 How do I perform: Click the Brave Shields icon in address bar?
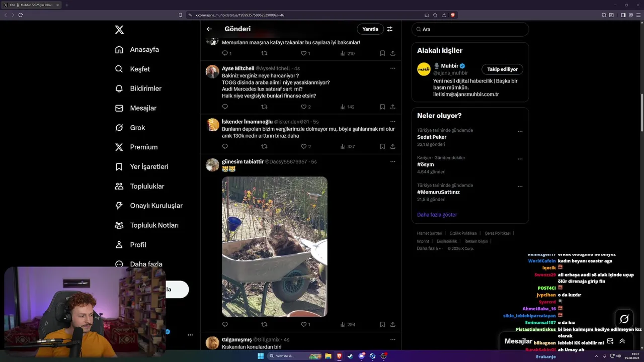(x=453, y=15)
